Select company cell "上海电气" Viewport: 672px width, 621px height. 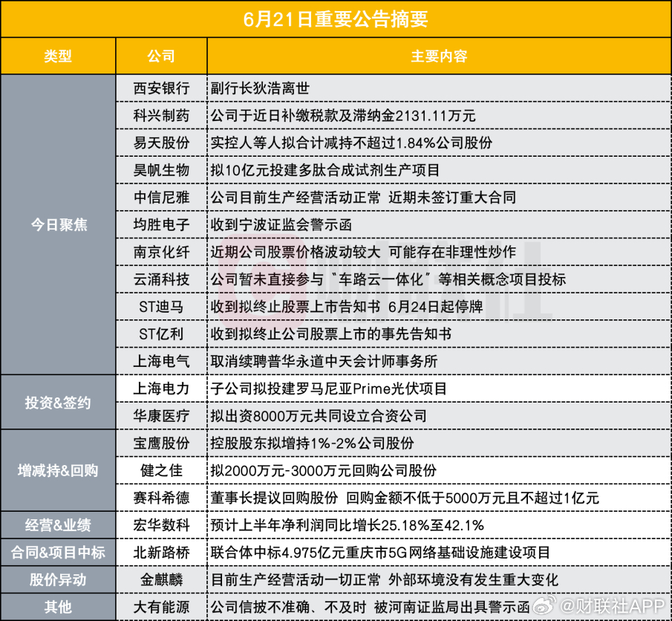tap(162, 361)
